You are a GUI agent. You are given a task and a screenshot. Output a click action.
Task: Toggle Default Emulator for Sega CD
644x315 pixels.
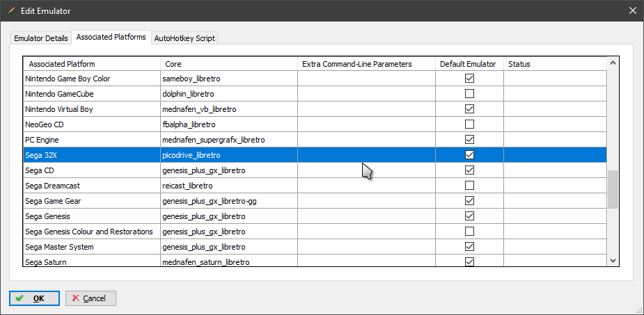coord(469,170)
